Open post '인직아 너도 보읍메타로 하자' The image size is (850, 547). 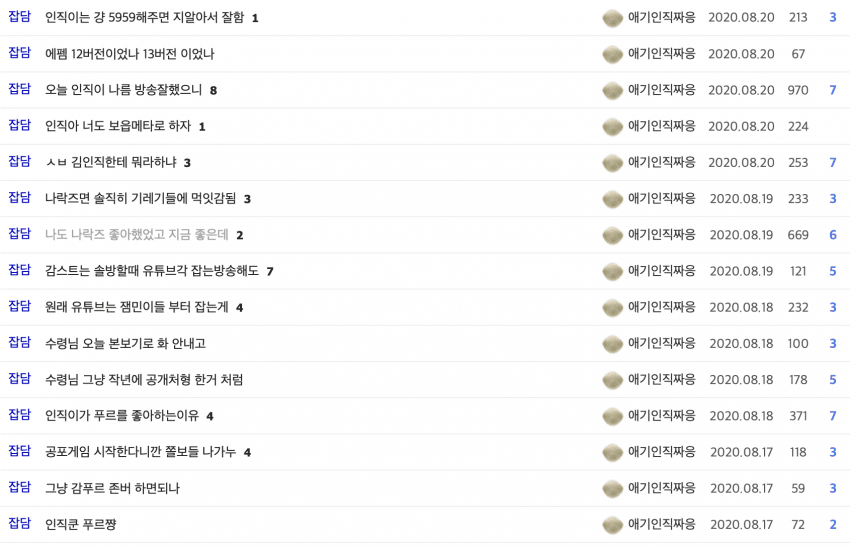(118, 126)
